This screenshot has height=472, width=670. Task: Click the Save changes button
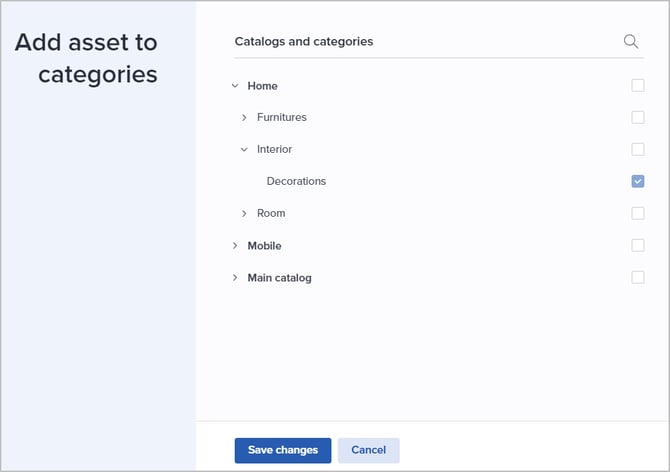pos(283,450)
